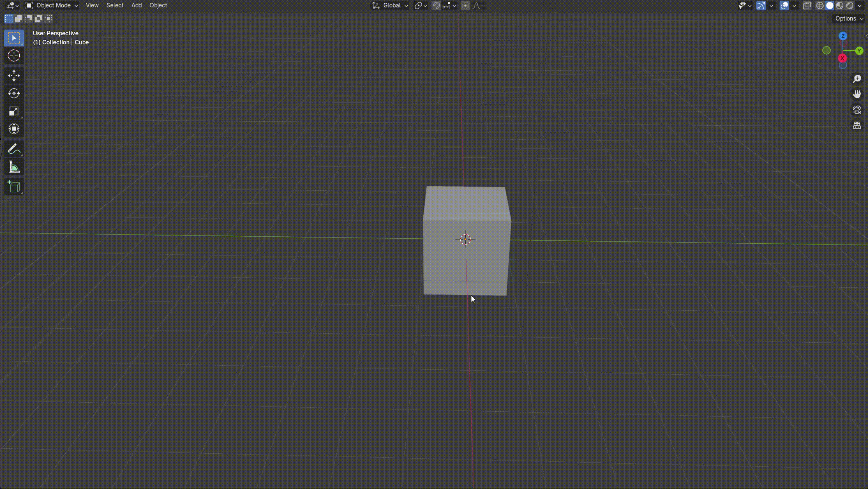The height and width of the screenshot is (489, 868).
Task: Expand viewport shading options arrow
Action: point(859,5)
